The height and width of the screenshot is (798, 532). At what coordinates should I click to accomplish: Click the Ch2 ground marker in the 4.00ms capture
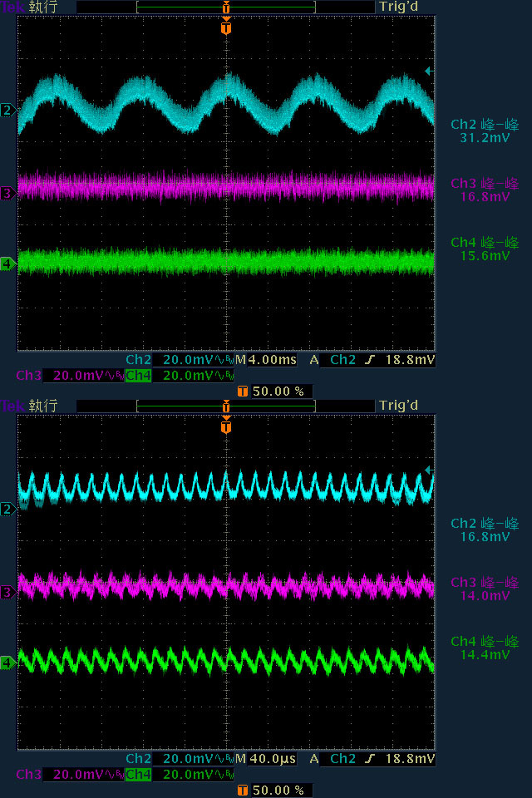click(x=7, y=110)
